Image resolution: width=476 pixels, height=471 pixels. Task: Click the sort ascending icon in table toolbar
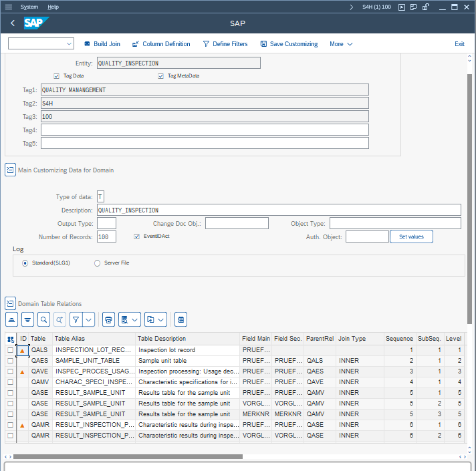pos(11,319)
